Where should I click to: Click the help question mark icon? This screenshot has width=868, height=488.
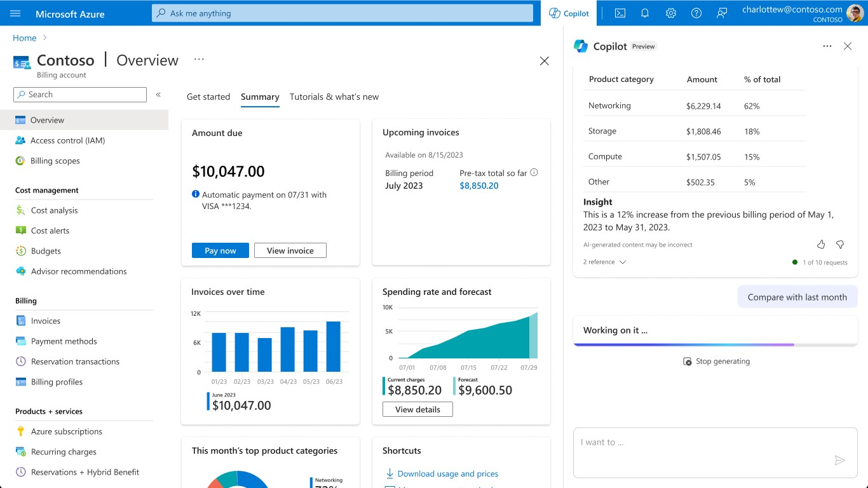pos(696,13)
